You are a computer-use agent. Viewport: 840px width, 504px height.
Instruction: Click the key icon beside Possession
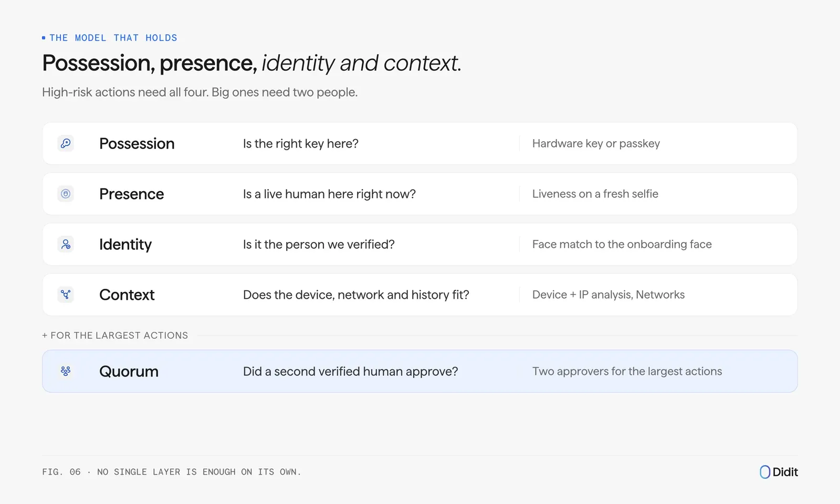tap(66, 143)
